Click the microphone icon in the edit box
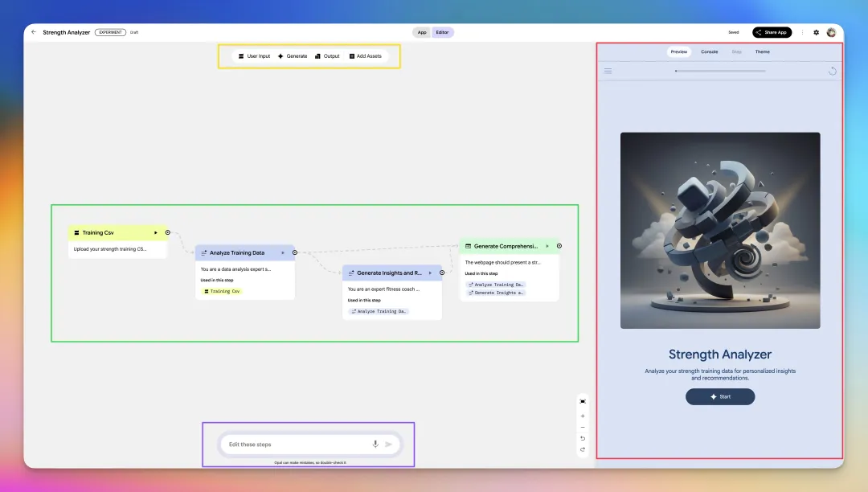Image resolution: width=868 pixels, height=492 pixels. pos(375,444)
